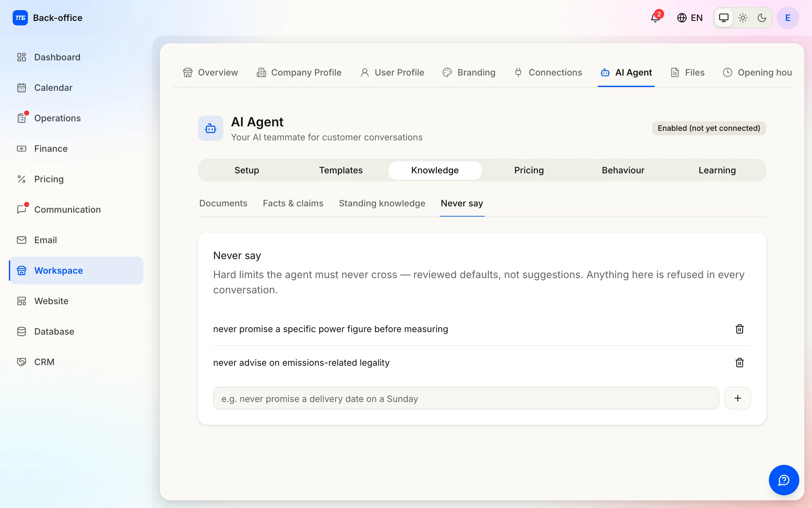Image resolution: width=812 pixels, height=508 pixels.
Task: Open Pricing in the sidebar
Action: click(x=76, y=179)
